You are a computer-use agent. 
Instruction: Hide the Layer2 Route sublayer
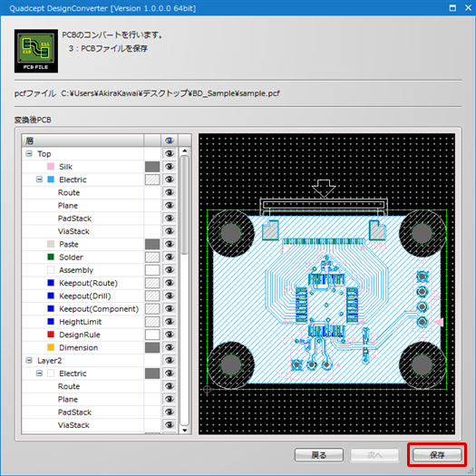click(x=170, y=386)
